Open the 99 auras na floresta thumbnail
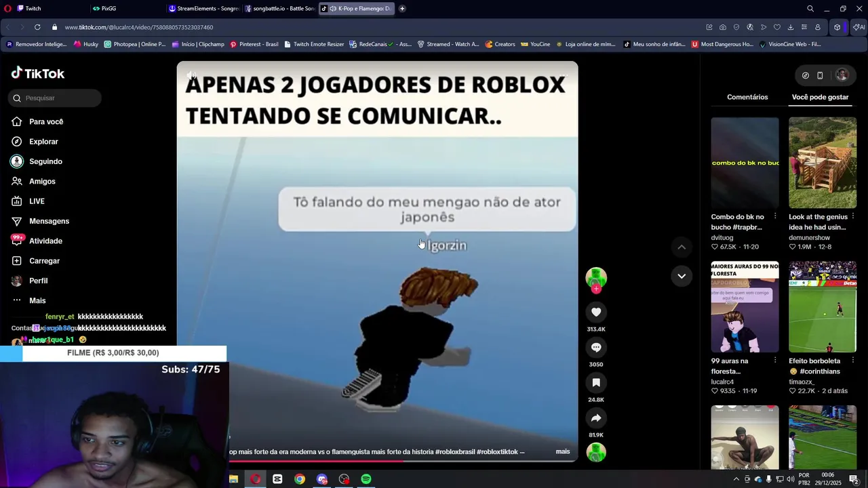This screenshot has height=488, width=868. pyautogui.click(x=745, y=306)
